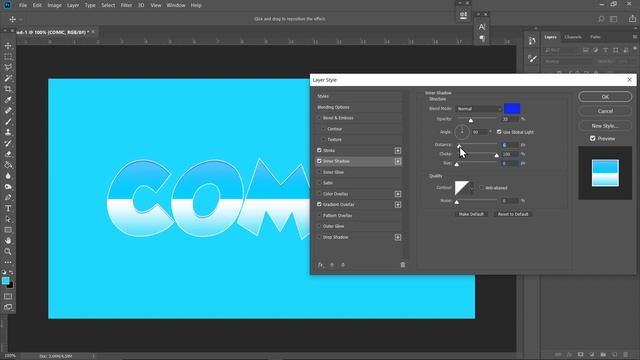The image size is (640, 360).
Task: Select the Crop tool
Action: point(8,89)
